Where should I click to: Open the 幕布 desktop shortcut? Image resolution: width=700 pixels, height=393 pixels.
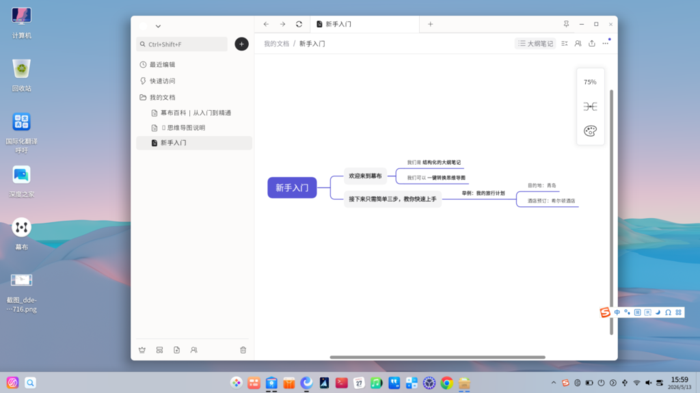coord(21,234)
